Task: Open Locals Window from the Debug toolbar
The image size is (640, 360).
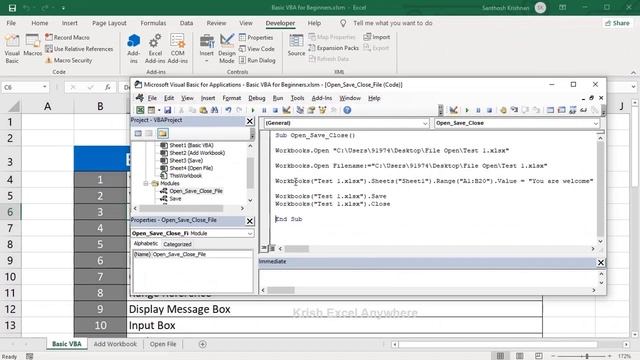Action: pyautogui.click(x=550, y=110)
